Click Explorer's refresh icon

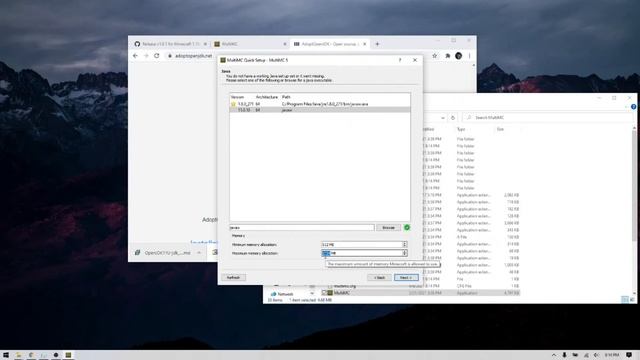point(453,118)
